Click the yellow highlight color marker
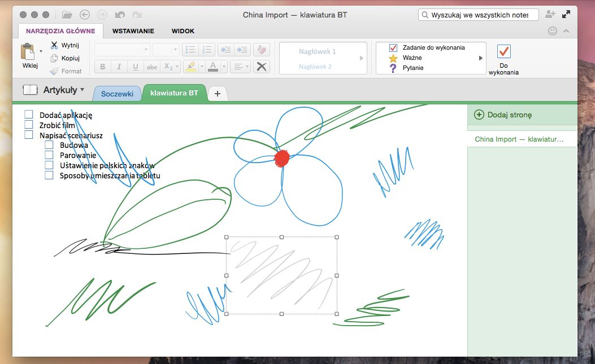Viewport: 595px width, 364px height. 191,67
